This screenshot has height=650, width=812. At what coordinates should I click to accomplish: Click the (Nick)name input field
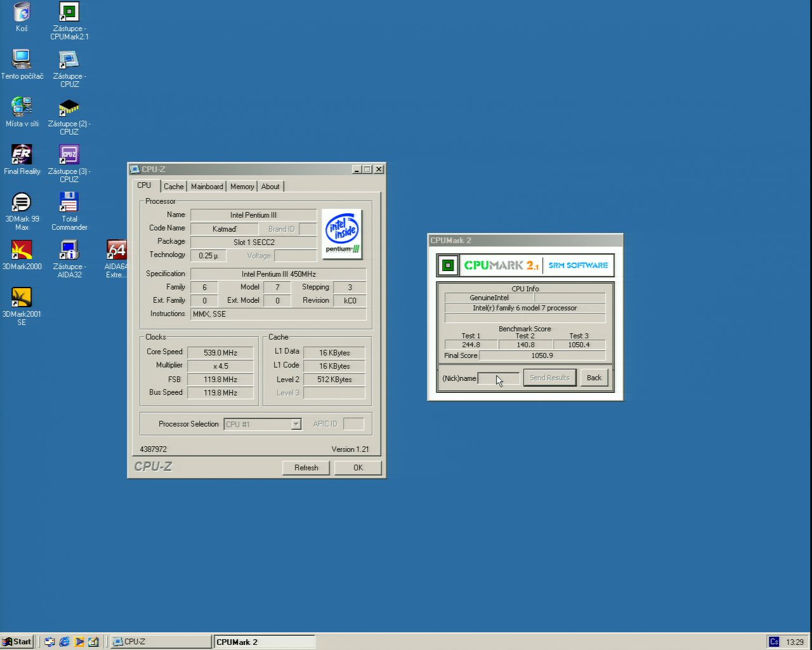(499, 378)
